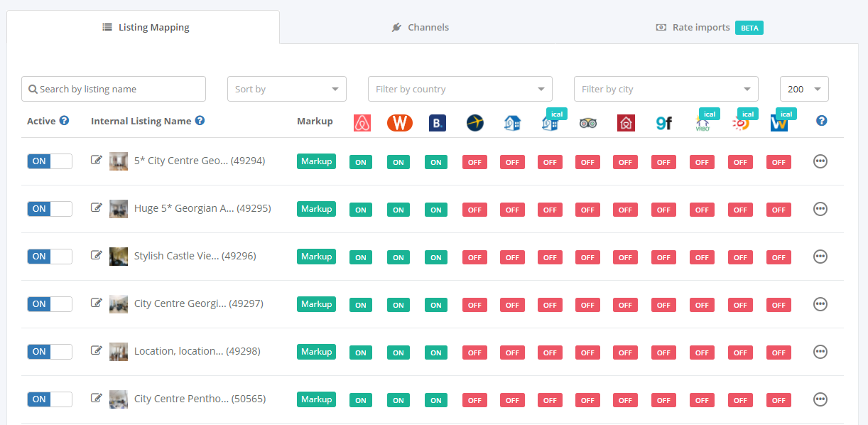Click the Markup column header

coord(315,121)
